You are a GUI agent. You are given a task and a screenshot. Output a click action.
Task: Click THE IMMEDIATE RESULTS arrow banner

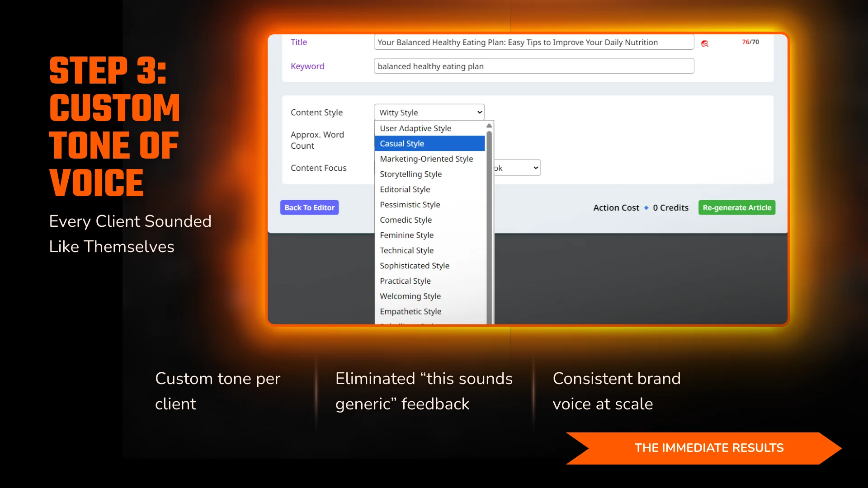708,448
